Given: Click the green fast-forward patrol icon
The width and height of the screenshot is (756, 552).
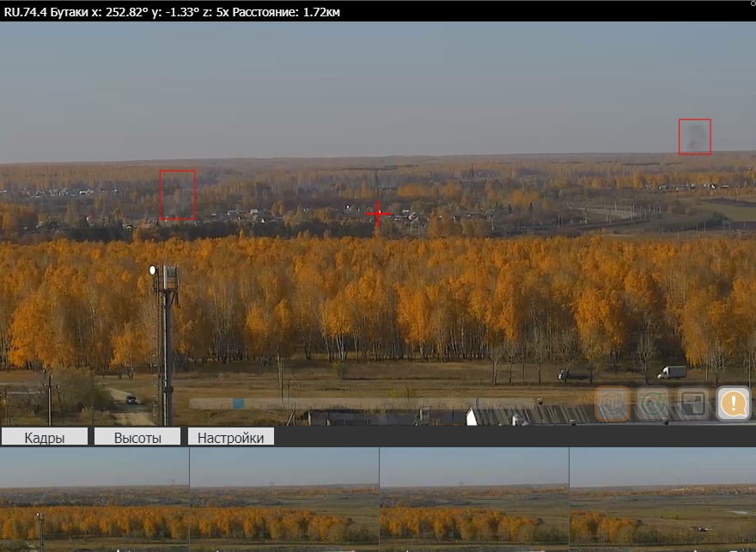Looking at the screenshot, I should 651,404.
